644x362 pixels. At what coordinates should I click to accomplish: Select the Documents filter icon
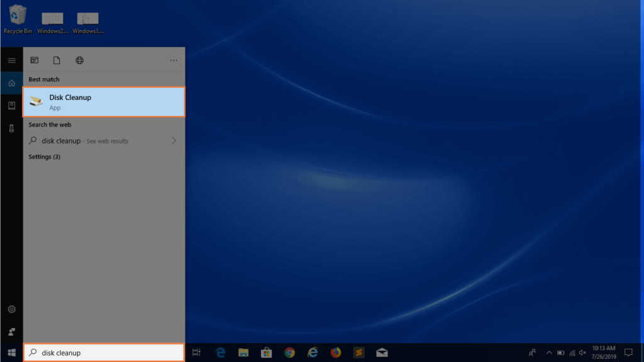click(x=57, y=60)
